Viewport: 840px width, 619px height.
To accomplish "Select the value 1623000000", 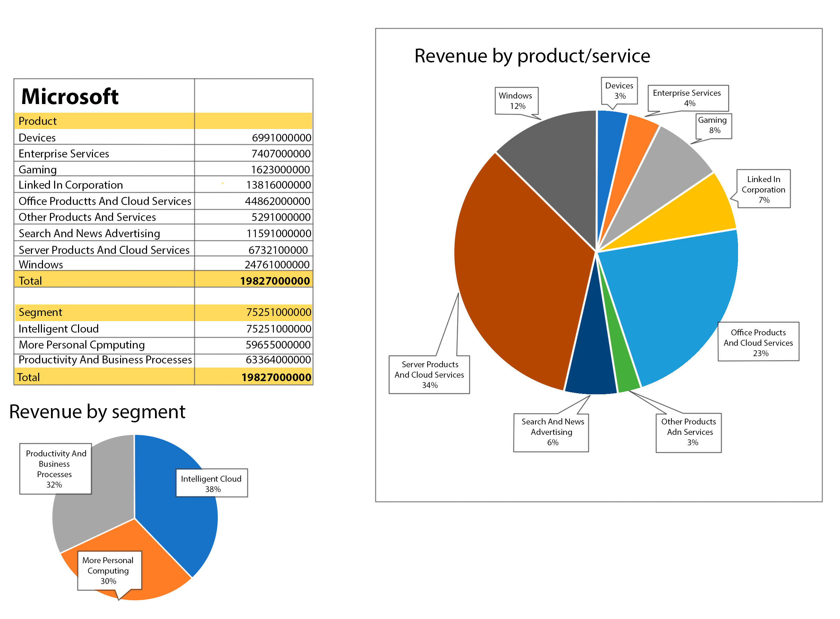I will pyautogui.click(x=280, y=170).
